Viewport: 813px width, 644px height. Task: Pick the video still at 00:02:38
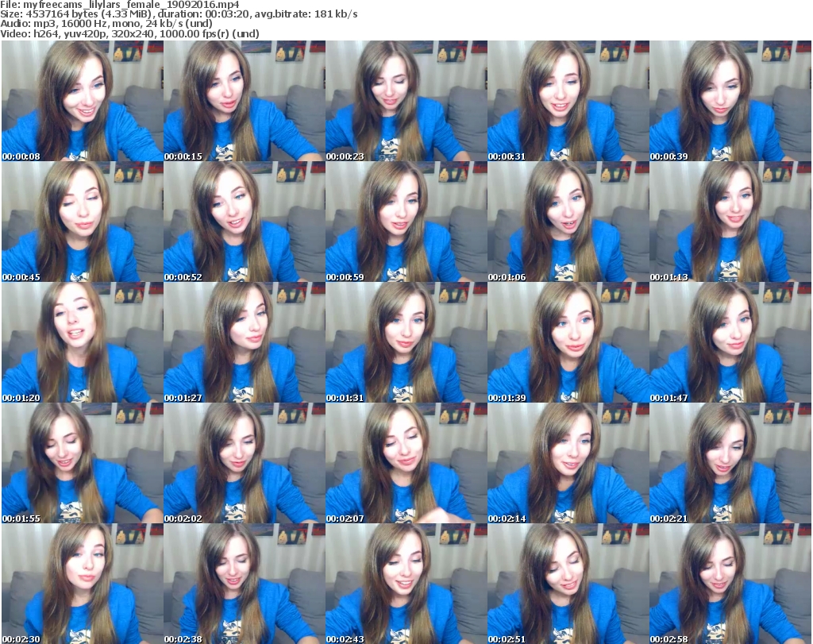[245, 584]
